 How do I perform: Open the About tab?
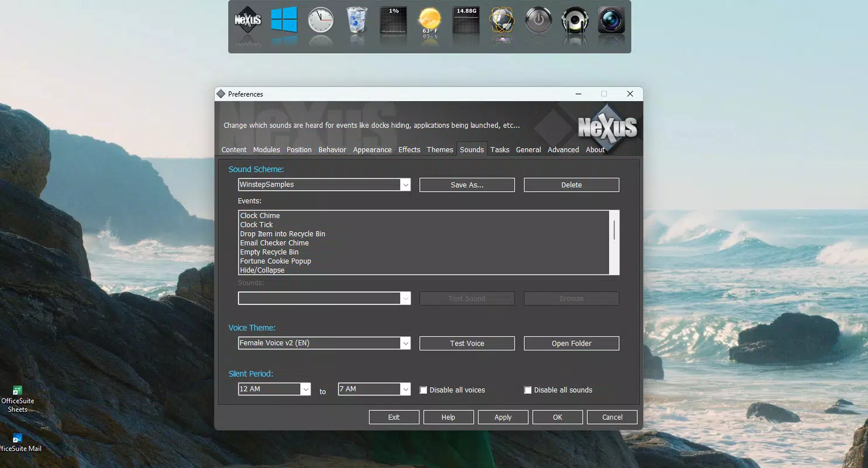point(595,150)
